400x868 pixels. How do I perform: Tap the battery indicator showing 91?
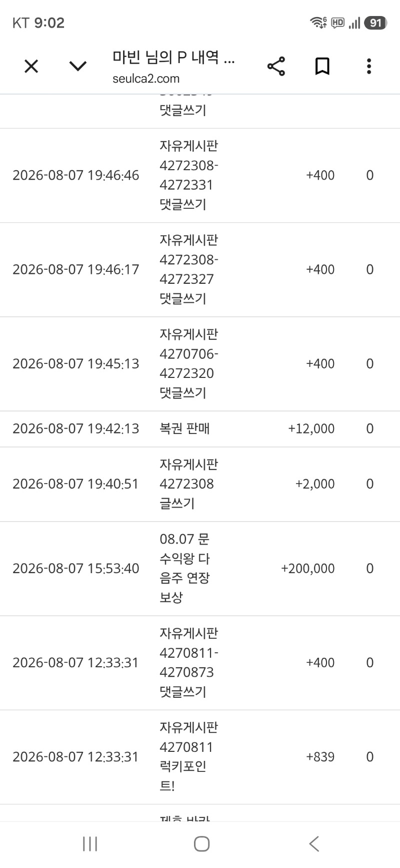[375, 23]
